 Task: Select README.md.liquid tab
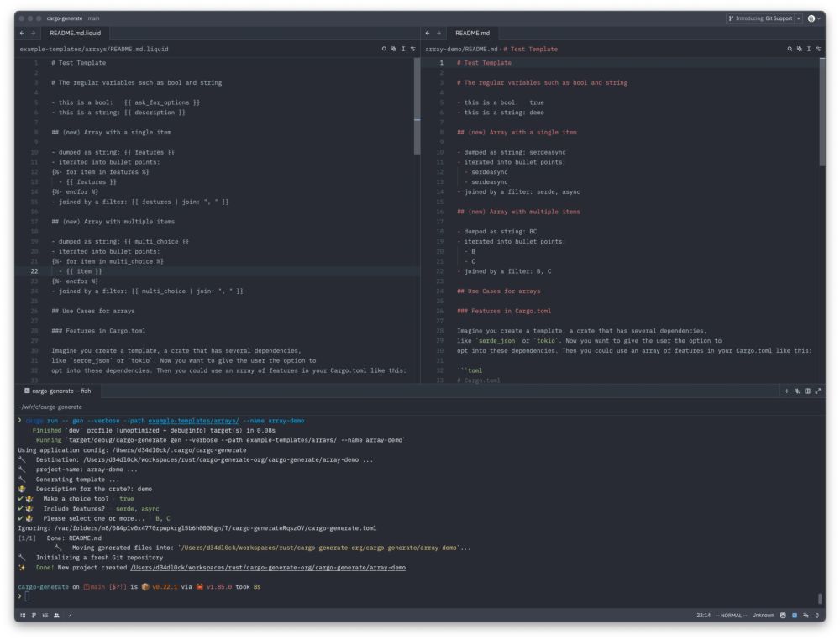click(x=75, y=34)
